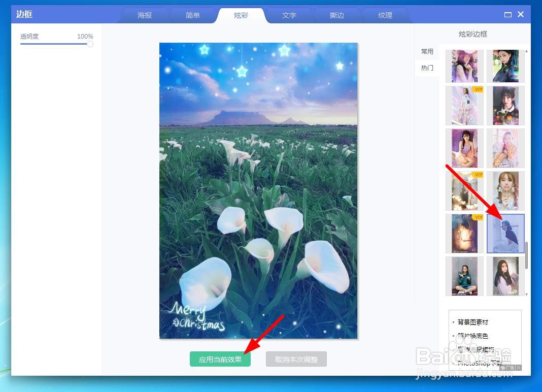Screen dimensions: 542x392
Task: Choose VIP frame with warm glowing light
Action: (464, 234)
